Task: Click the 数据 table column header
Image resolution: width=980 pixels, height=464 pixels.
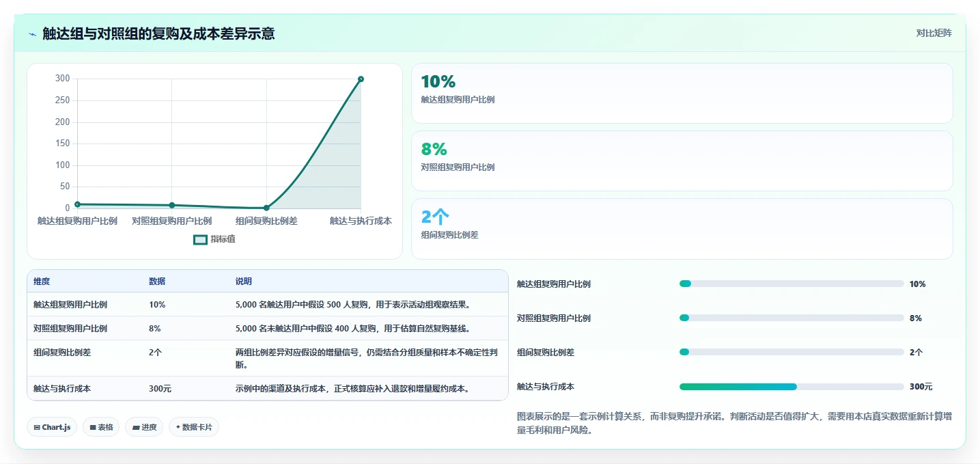Action: point(157,282)
